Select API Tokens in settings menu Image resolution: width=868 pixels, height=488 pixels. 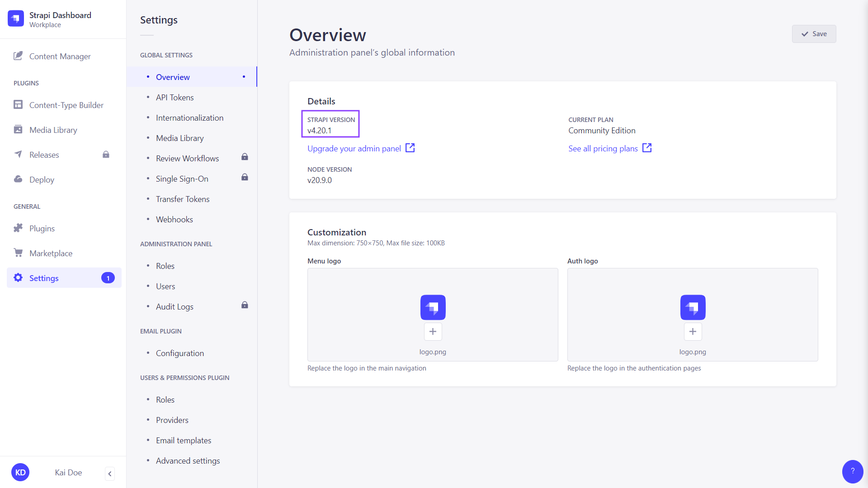pos(175,98)
